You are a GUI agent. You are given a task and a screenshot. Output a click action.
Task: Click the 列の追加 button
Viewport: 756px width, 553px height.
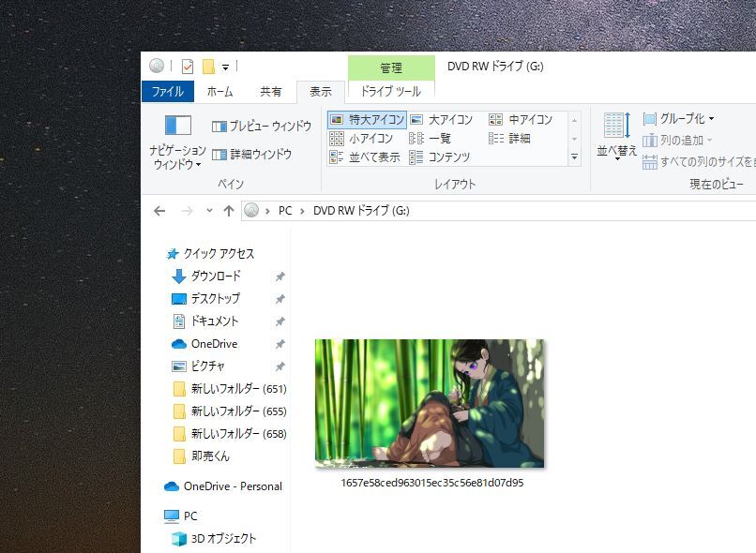click(677, 141)
